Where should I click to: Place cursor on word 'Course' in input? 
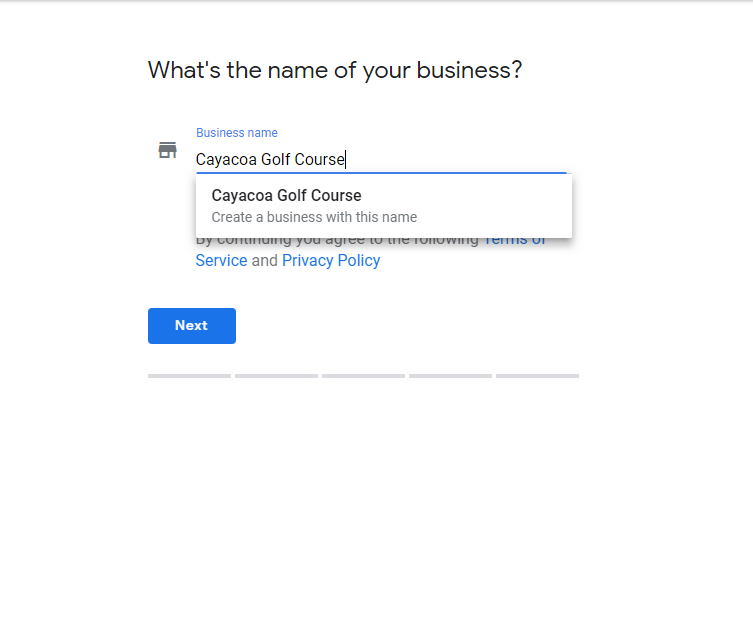point(319,159)
